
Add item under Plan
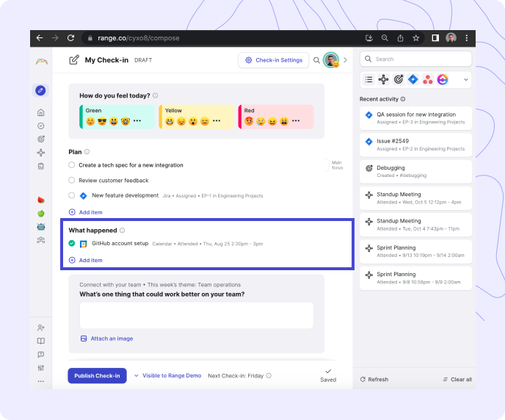click(x=86, y=212)
